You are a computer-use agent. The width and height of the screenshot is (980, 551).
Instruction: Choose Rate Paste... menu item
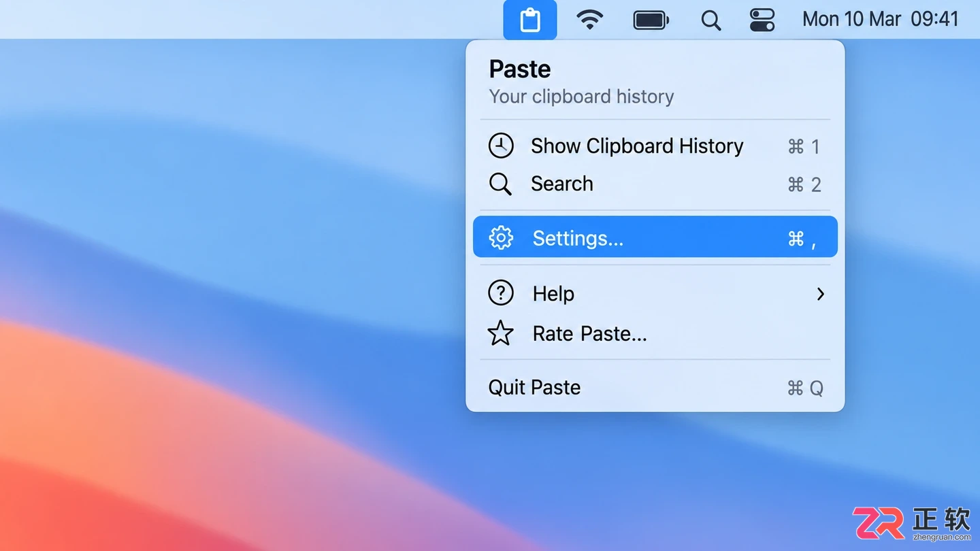(655, 333)
